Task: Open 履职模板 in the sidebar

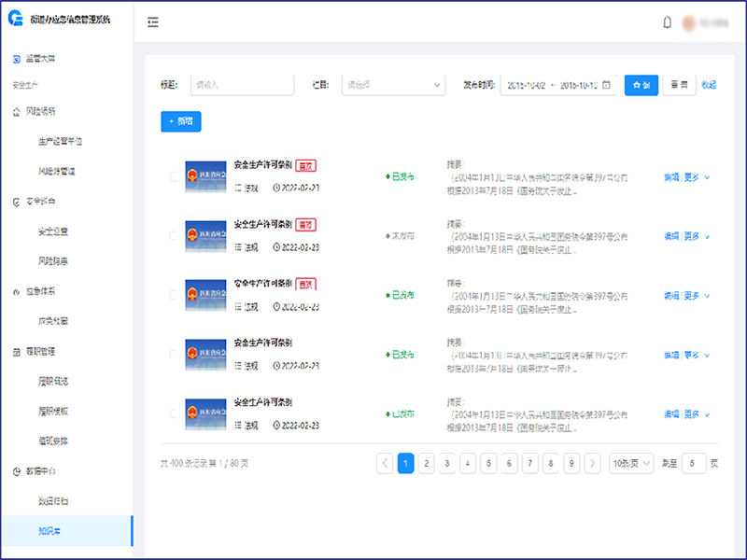Action: (x=53, y=411)
